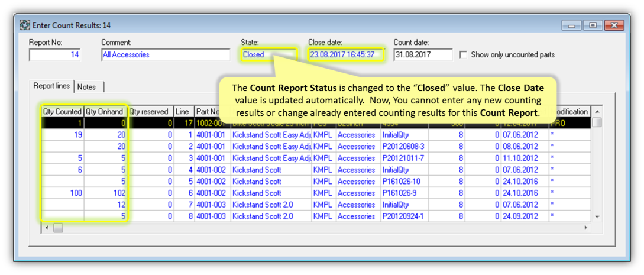The height and width of the screenshot is (275, 644).
Task: Click the vertical scrollbar down arrow
Action: click(597, 216)
